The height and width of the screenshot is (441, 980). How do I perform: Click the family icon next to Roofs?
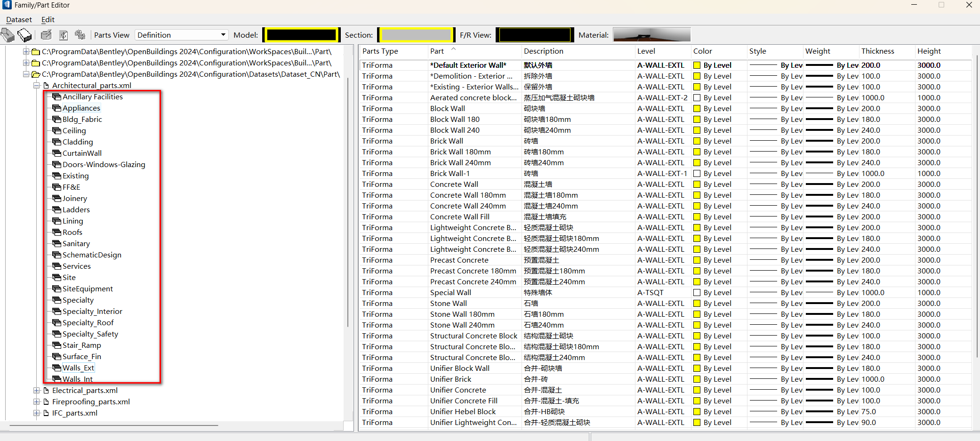[x=57, y=232]
